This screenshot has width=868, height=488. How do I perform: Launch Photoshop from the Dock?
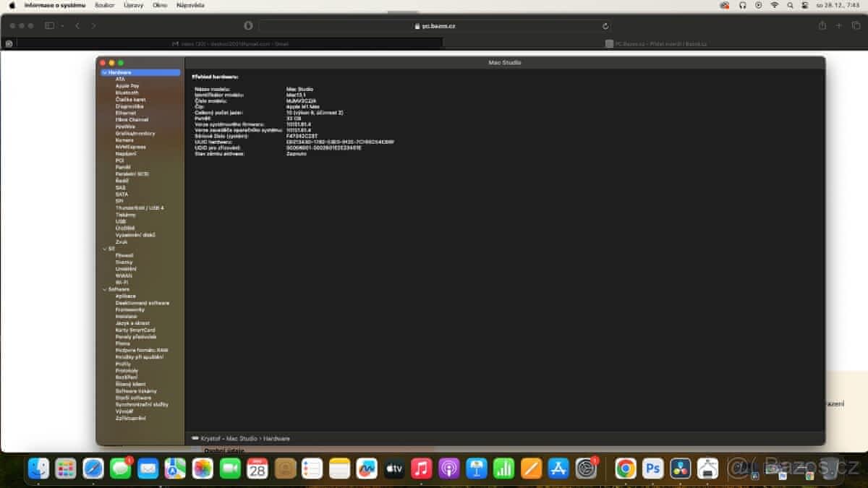653,468
